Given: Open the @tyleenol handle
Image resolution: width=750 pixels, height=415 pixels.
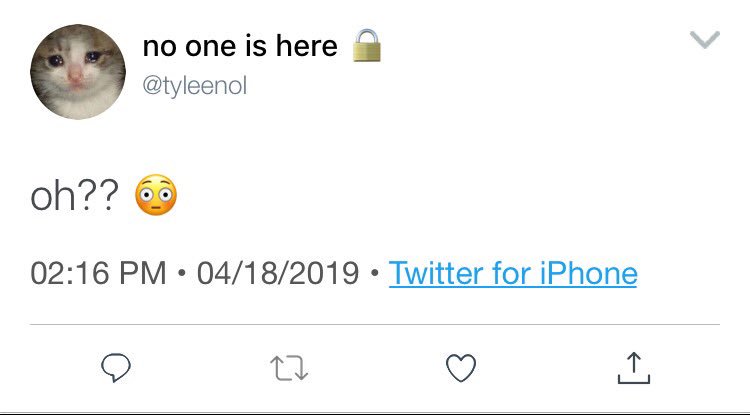Looking at the screenshot, I should [195, 86].
